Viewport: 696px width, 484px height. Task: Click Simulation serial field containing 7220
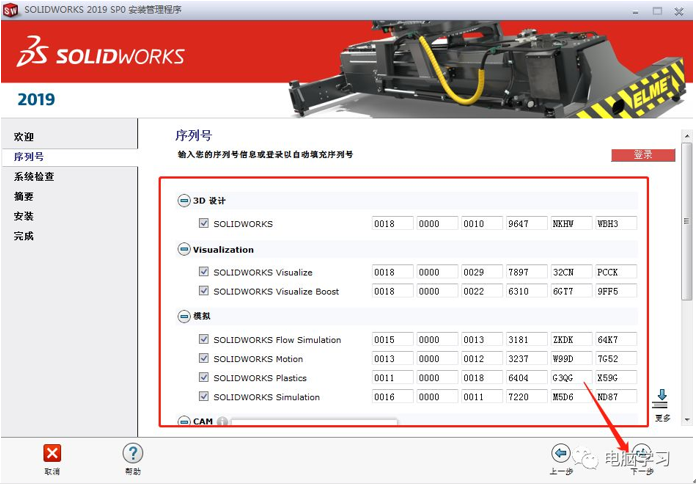[526, 397]
